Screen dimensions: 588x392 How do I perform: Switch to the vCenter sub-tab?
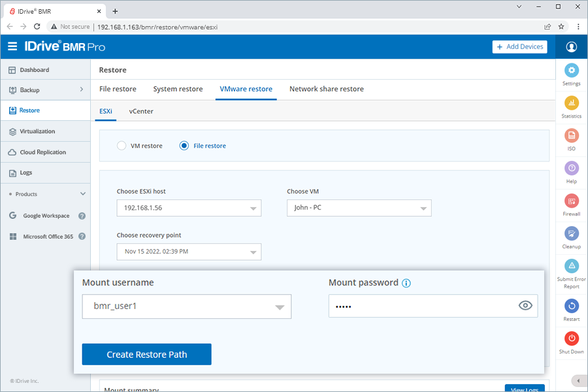coord(141,111)
